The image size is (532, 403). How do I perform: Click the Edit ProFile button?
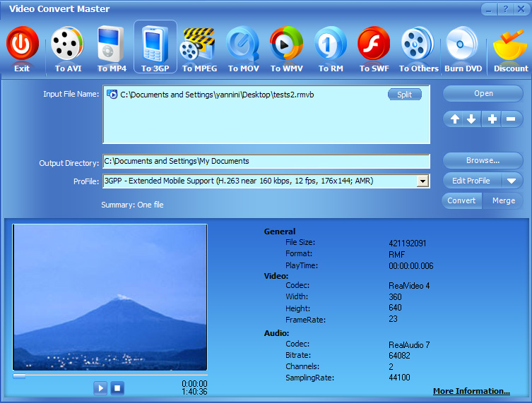pyautogui.click(x=471, y=181)
